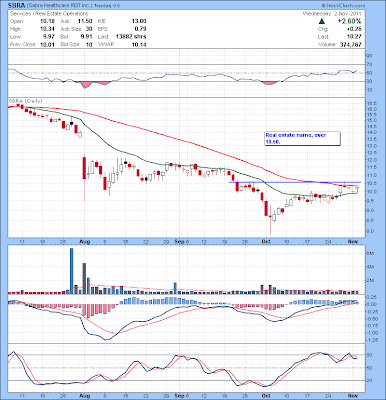The height and width of the screenshot is (400, 386).
Task: Click the Last price 10.27
Action: point(355,37)
